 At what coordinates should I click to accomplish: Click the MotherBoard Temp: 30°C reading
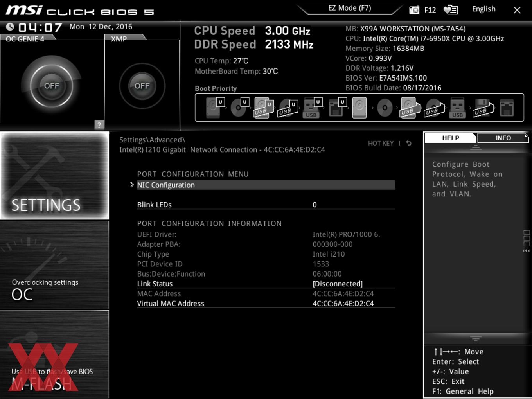pyautogui.click(x=236, y=71)
